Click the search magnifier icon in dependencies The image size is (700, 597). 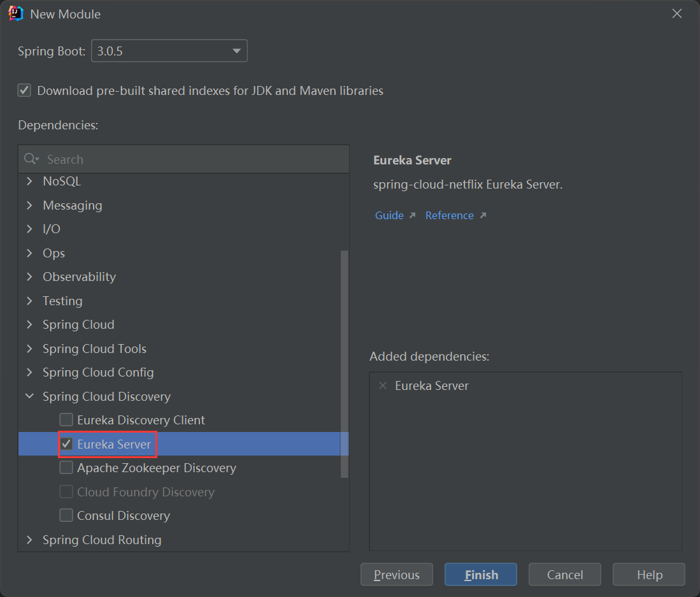coord(30,159)
